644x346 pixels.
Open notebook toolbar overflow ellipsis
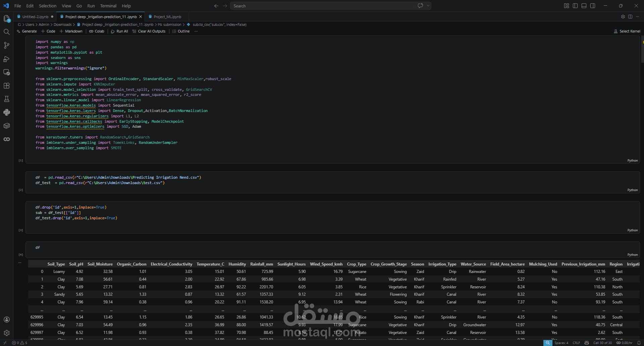pyautogui.click(x=196, y=31)
